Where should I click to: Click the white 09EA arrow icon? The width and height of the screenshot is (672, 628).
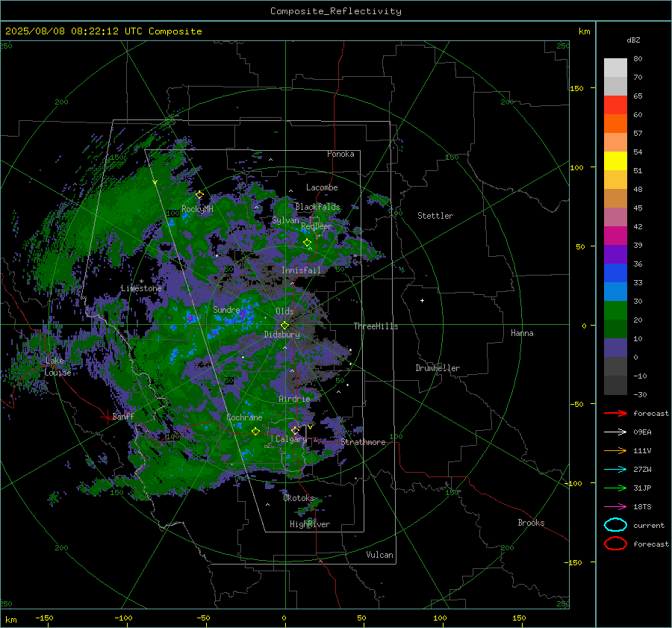(615, 432)
